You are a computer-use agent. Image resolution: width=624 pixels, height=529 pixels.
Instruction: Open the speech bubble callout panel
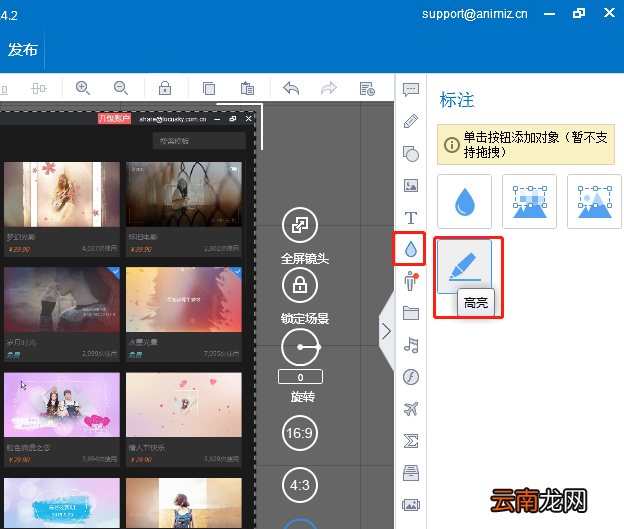(x=411, y=90)
